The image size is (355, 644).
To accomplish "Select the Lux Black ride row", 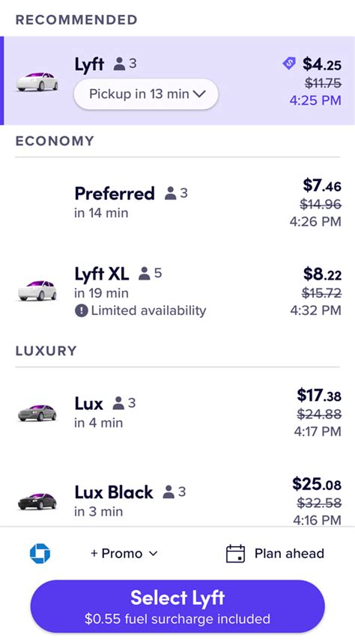I will click(177, 499).
